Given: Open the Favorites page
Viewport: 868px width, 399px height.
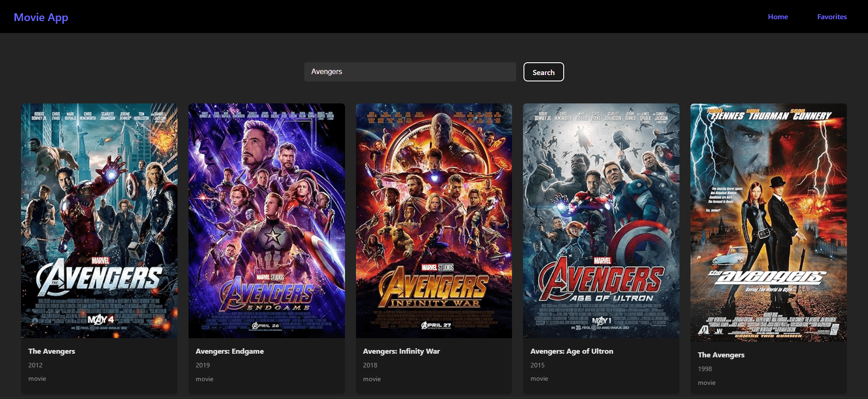Looking at the screenshot, I should (x=831, y=17).
